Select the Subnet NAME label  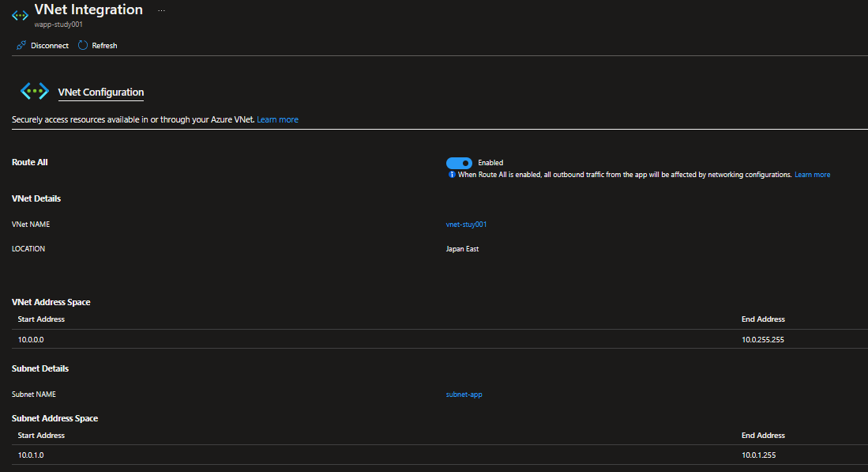[x=34, y=395]
